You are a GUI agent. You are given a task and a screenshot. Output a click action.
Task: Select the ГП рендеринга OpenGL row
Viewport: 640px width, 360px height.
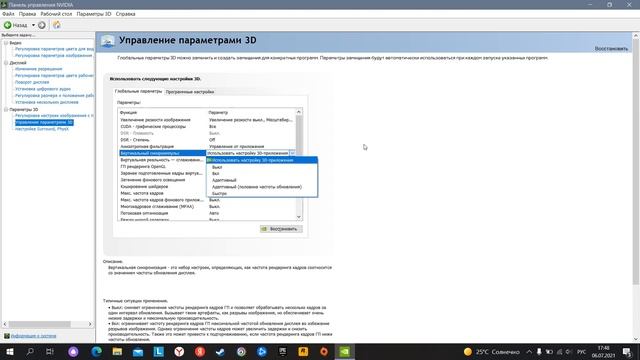(x=162, y=167)
